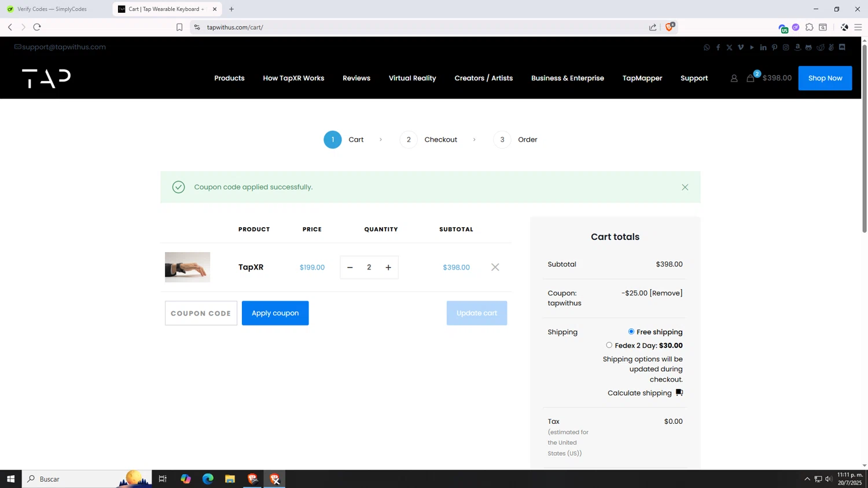The image size is (868, 488).
Task: Click the page vertical scrollbar
Action: (865, 139)
